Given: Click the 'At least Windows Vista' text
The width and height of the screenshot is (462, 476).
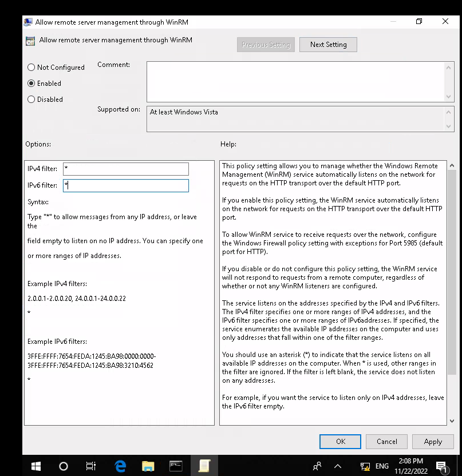Looking at the screenshot, I should click(x=184, y=112).
